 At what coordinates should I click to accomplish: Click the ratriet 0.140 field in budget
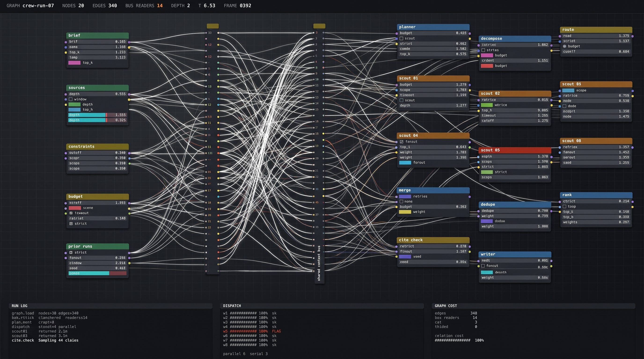(x=98, y=219)
